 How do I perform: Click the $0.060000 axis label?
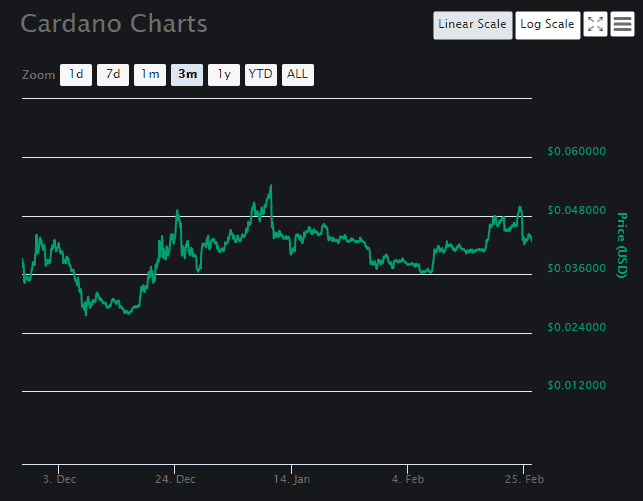pyautogui.click(x=577, y=151)
